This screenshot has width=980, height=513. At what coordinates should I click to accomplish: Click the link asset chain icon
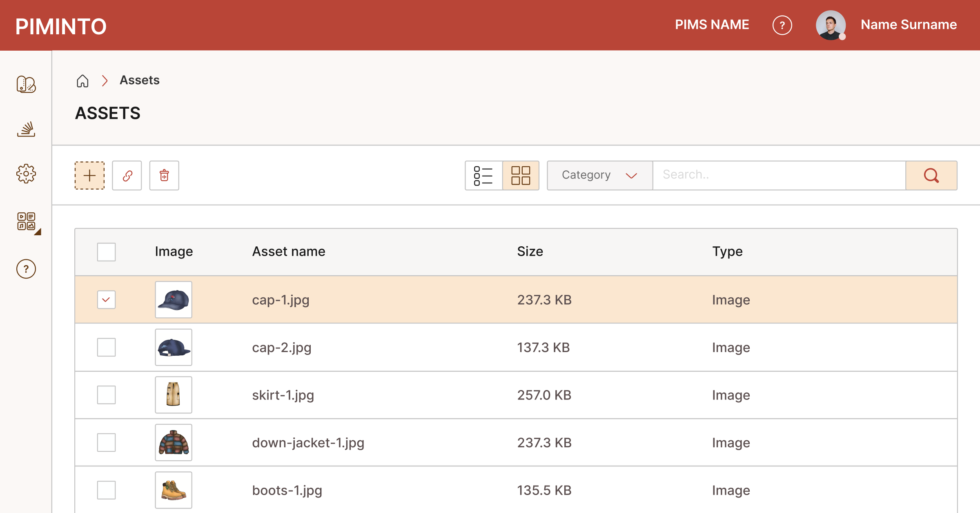[x=127, y=176]
